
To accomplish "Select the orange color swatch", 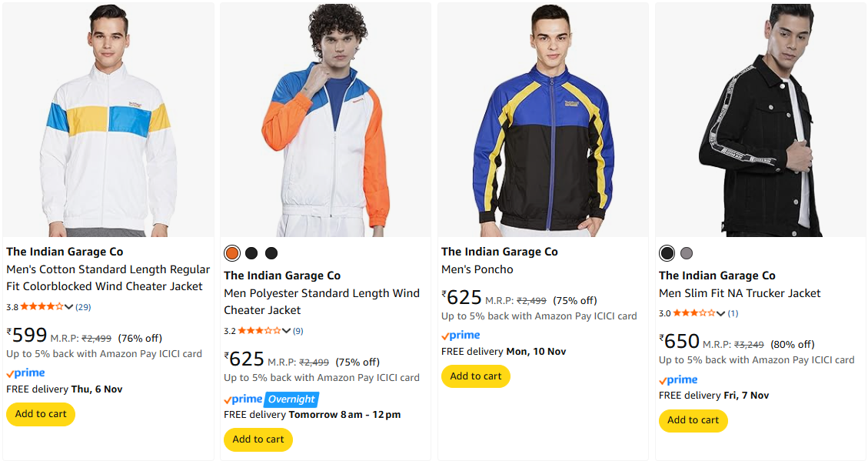I will (x=231, y=253).
